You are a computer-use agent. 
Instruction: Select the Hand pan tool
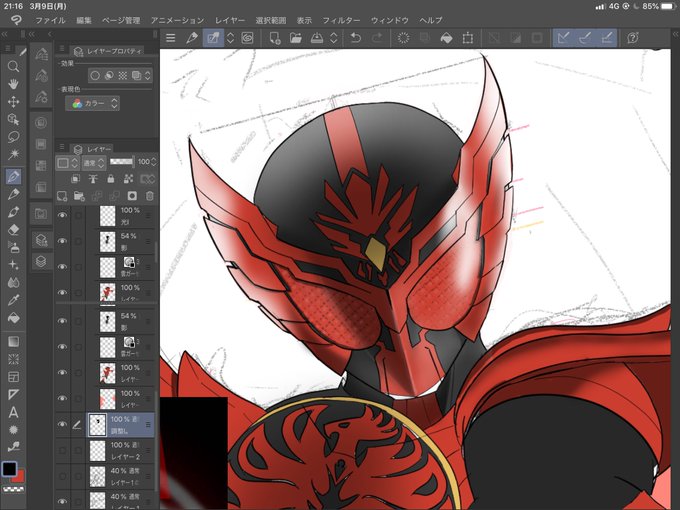13,84
